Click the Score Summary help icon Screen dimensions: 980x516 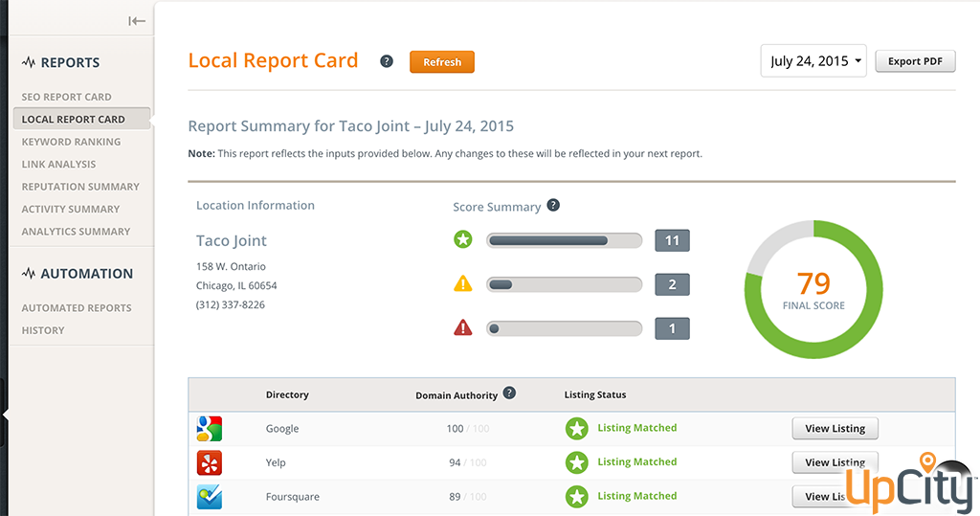point(553,206)
